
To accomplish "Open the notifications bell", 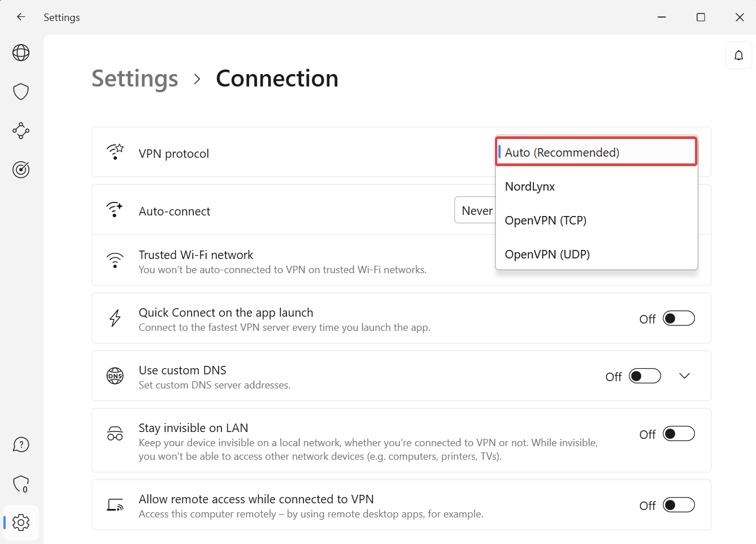I will click(x=738, y=55).
